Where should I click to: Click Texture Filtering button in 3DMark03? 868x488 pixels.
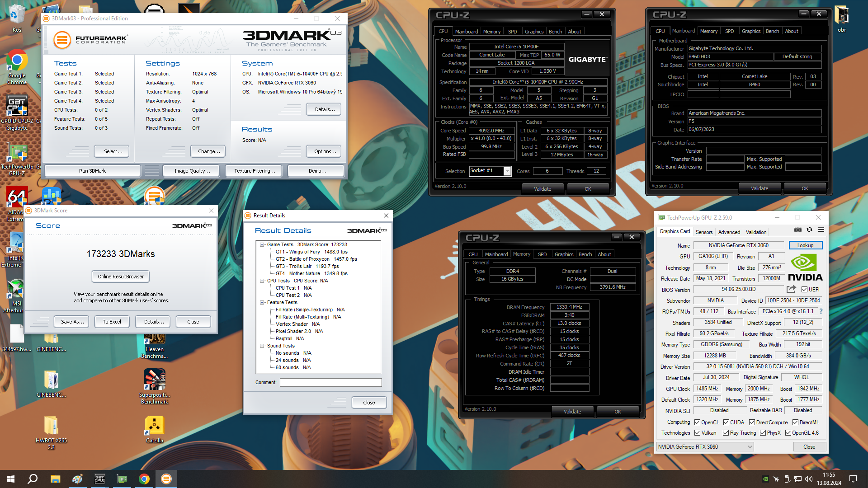pyautogui.click(x=255, y=171)
